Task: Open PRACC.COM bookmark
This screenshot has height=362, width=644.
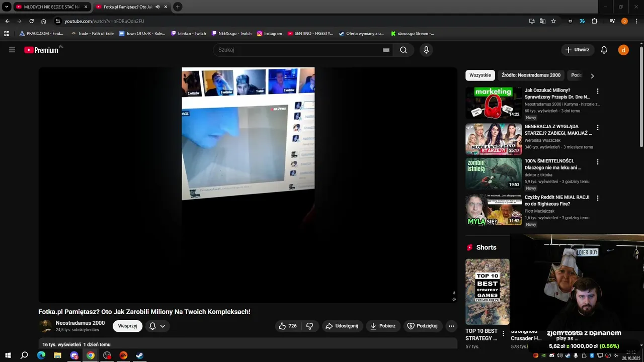Action: (41, 34)
